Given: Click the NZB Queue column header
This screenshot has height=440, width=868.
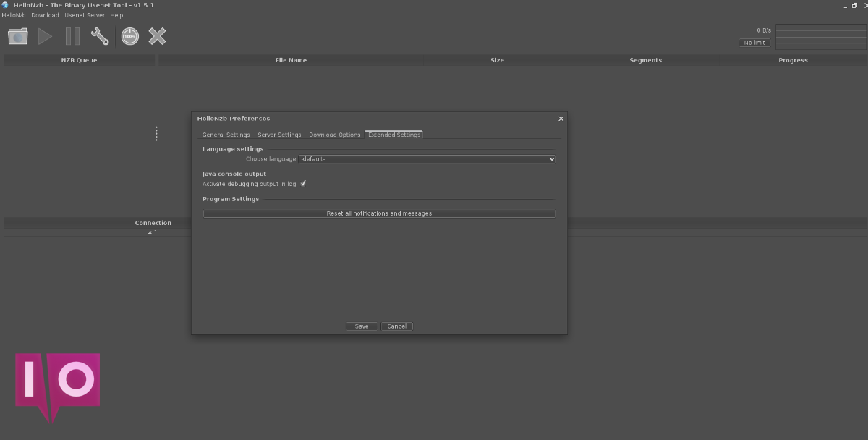Looking at the screenshot, I should click(x=79, y=60).
